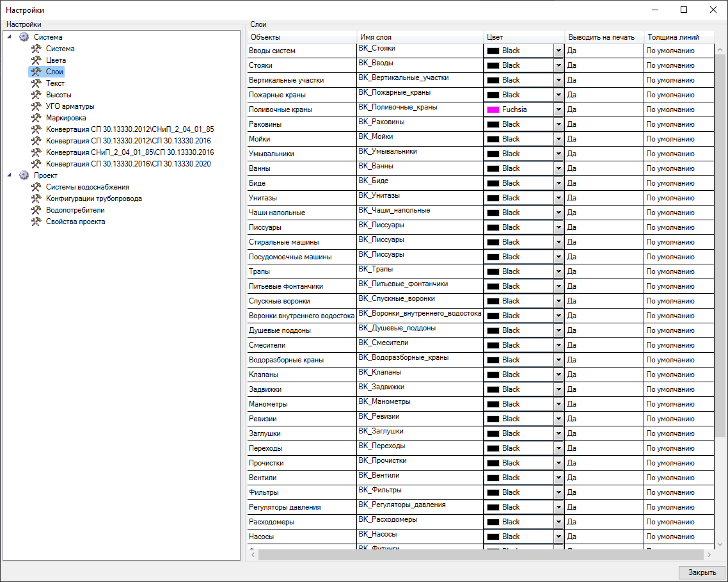728x582 pixels.
Task: Open color dropdown for Задвижки row
Action: (x=558, y=389)
